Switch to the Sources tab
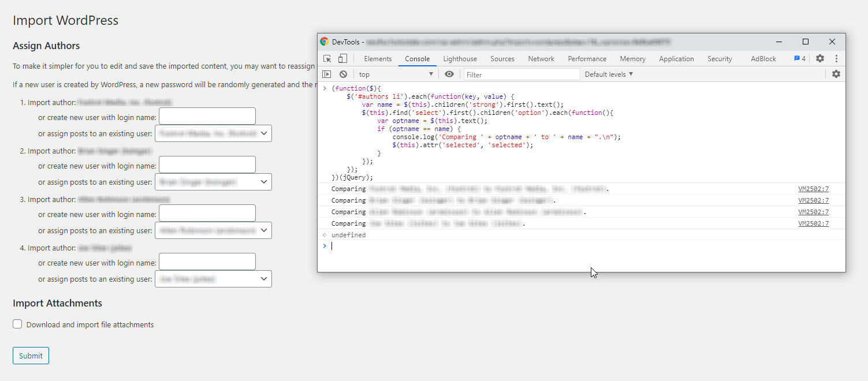Image resolution: width=868 pixels, height=381 pixels. point(502,58)
